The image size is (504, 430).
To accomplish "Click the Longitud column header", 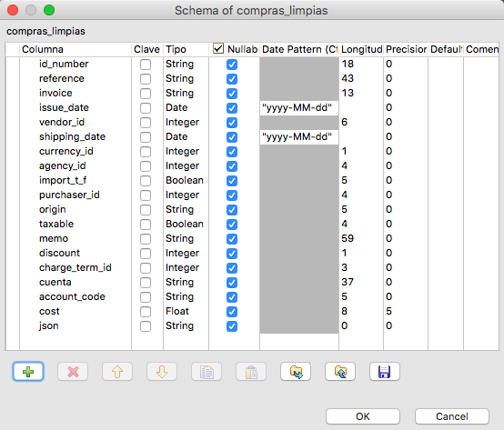I will coord(361,49).
